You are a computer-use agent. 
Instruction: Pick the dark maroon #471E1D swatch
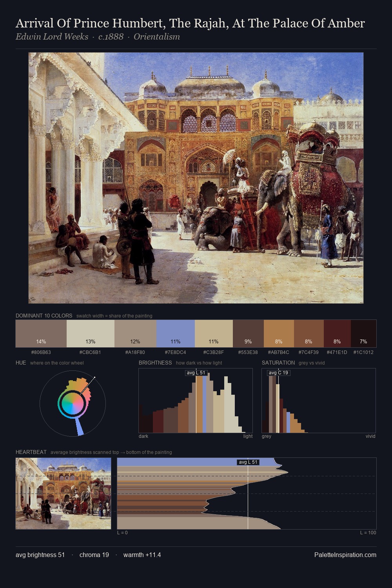pyautogui.click(x=337, y=334)
